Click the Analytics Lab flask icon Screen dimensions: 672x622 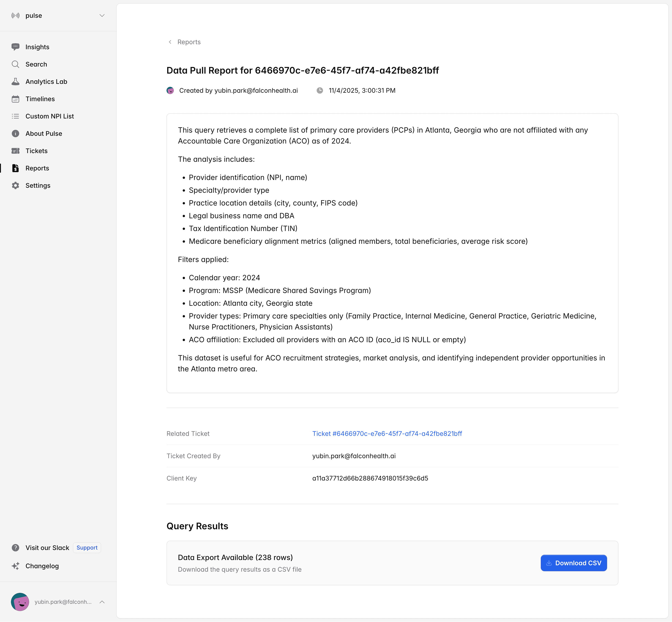coord(15,82)
